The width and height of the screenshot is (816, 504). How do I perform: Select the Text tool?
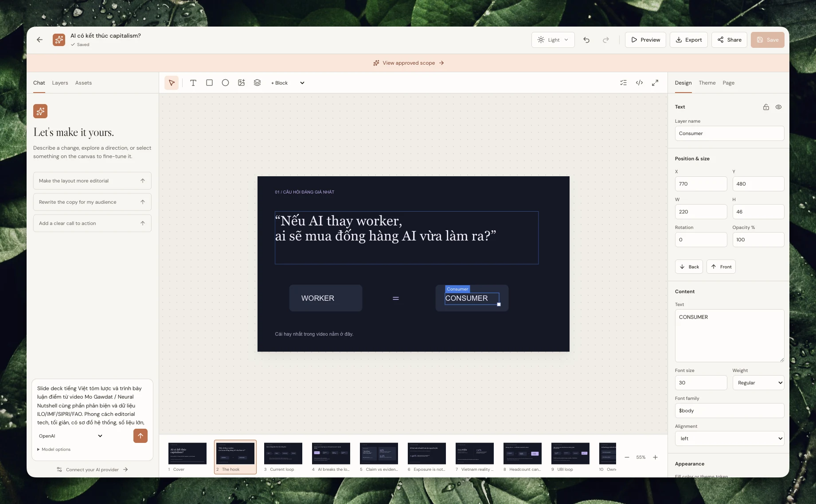tap(193, 83)
